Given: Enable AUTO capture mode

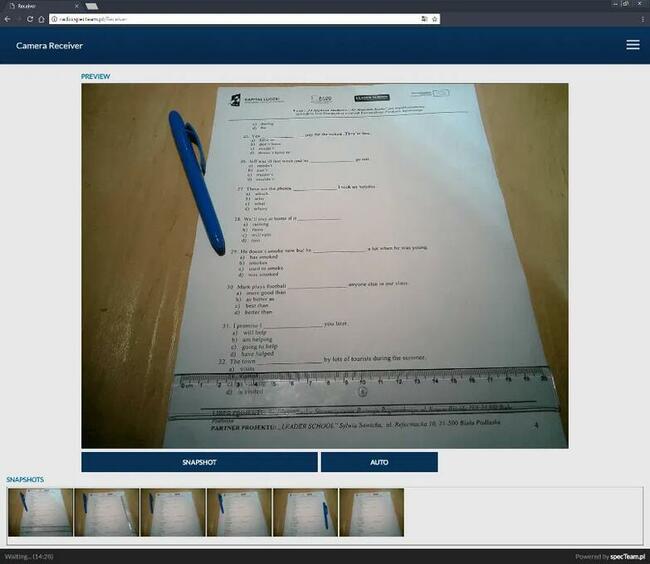Looking at the screenshot, I should 379,462.
